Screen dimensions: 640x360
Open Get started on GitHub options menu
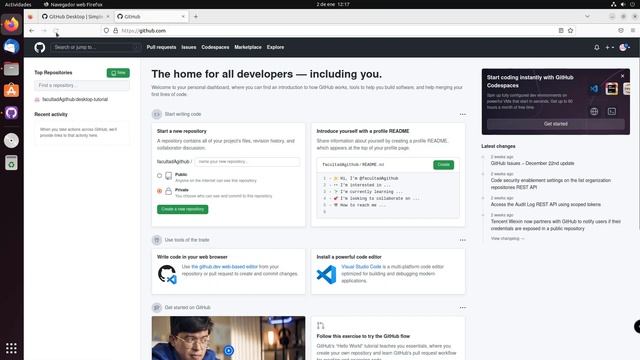coord(462,308)
